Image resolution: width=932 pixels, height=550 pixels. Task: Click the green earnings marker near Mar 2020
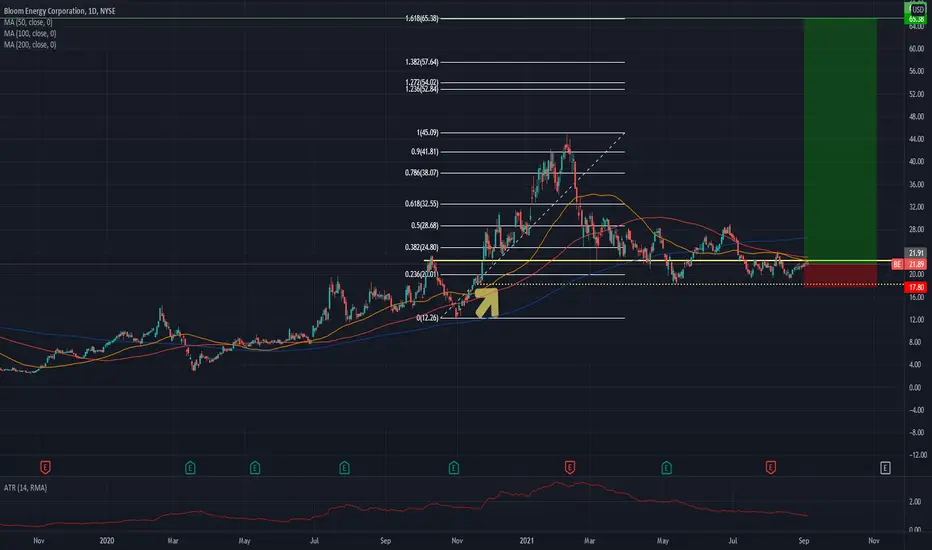point(190,468)
